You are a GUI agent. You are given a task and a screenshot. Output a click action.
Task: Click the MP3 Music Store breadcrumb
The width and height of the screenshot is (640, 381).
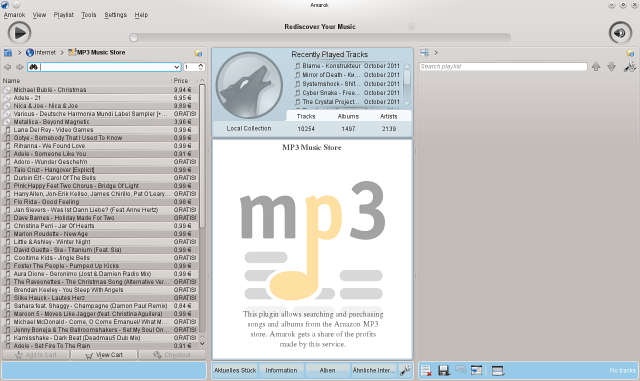click(97, 53)
